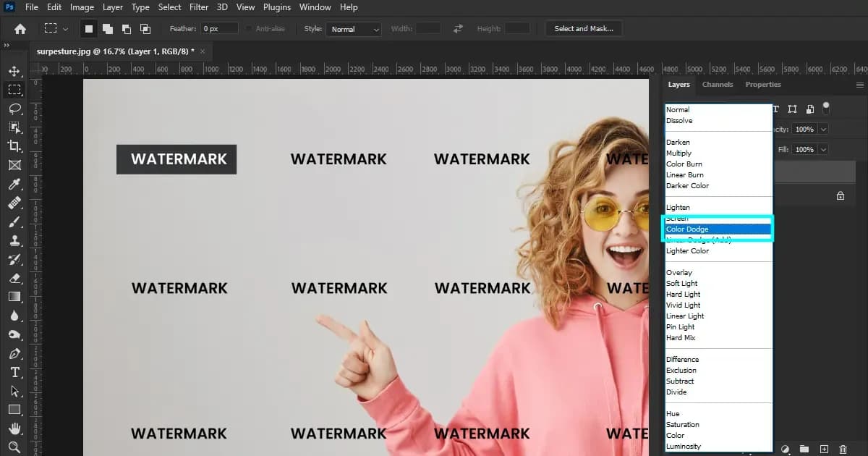Open the Filter menu
868x456 pixels.
click(x=199, y=7)
